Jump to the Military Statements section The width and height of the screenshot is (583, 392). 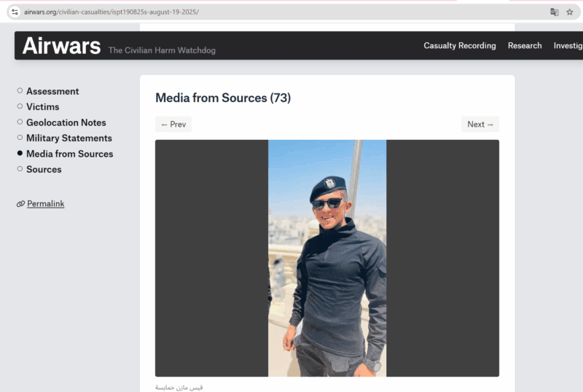[69, 138]
